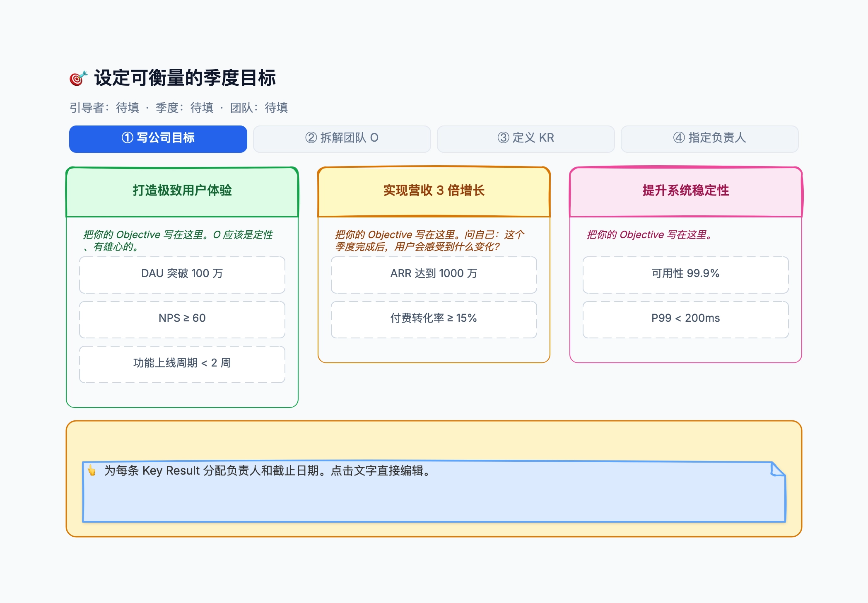Viewport: 868px width, 603px height.
Task: Edit the 引导者 待填 field
Action: click(x=104, y=108)
